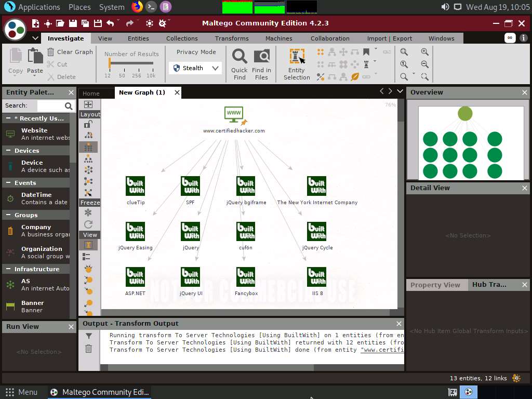Click the Undo arrow icon
Screen dimensions: 532x399
click(x=110, y=23)
